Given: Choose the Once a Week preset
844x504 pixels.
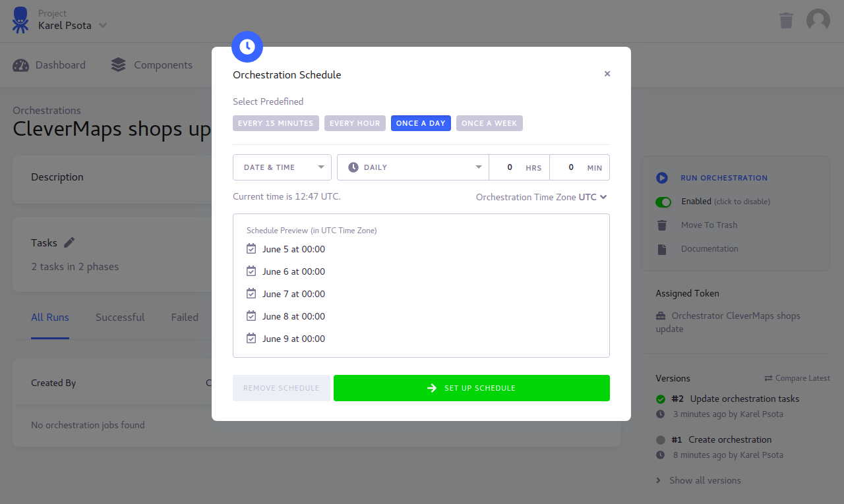Looking at the screenshot, I should tap(489, 123).
